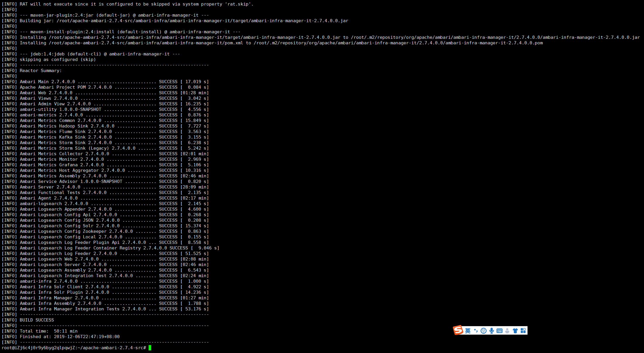Click the green terminal cursor at the prompt
This screenshot has width=644, height=353.
150,348
